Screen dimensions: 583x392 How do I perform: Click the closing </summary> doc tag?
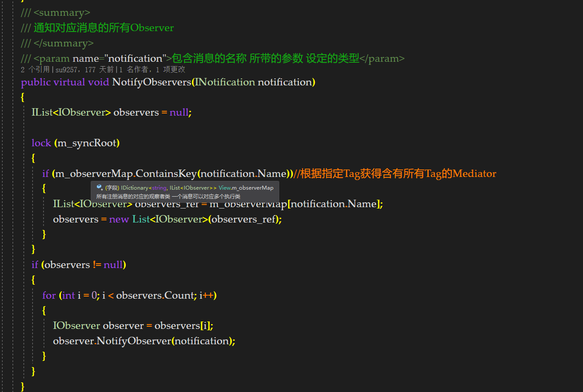(x=64, y=43)
